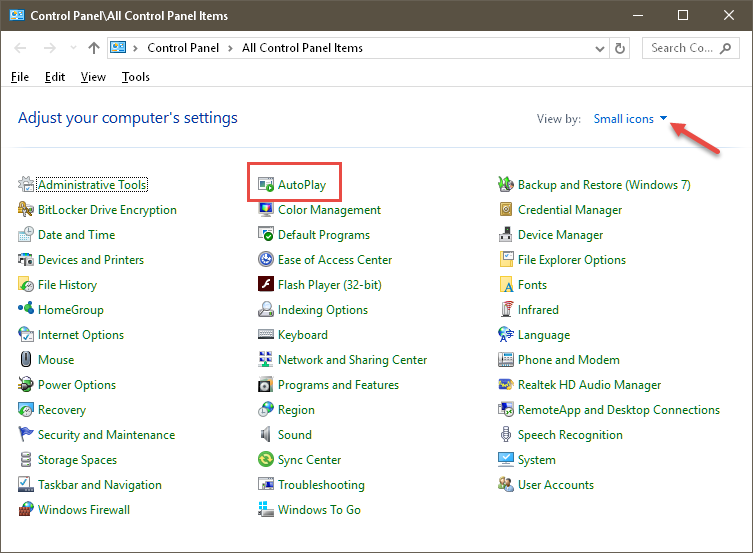Viewport: 753px width, 553px height.
Task: Open the AutoPlay icon
Action: 266,184
